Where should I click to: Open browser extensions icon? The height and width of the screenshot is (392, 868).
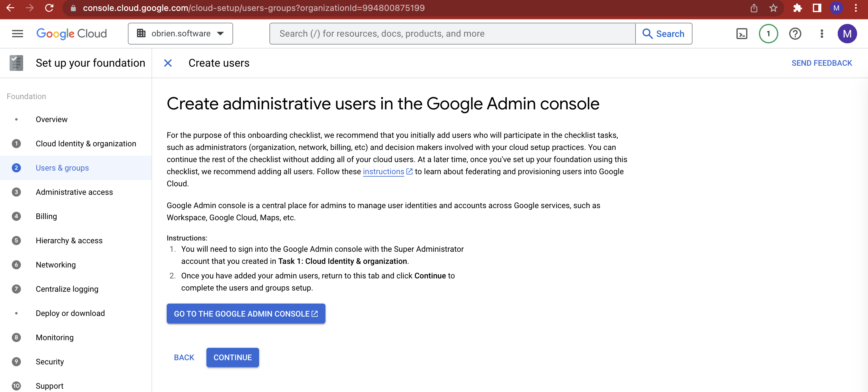click(x=798, y=8)
